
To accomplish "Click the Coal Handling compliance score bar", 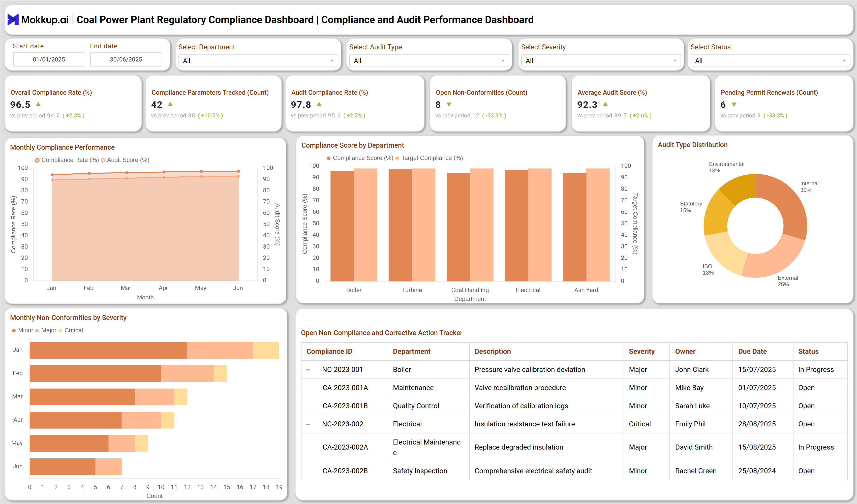I will 458,227.
